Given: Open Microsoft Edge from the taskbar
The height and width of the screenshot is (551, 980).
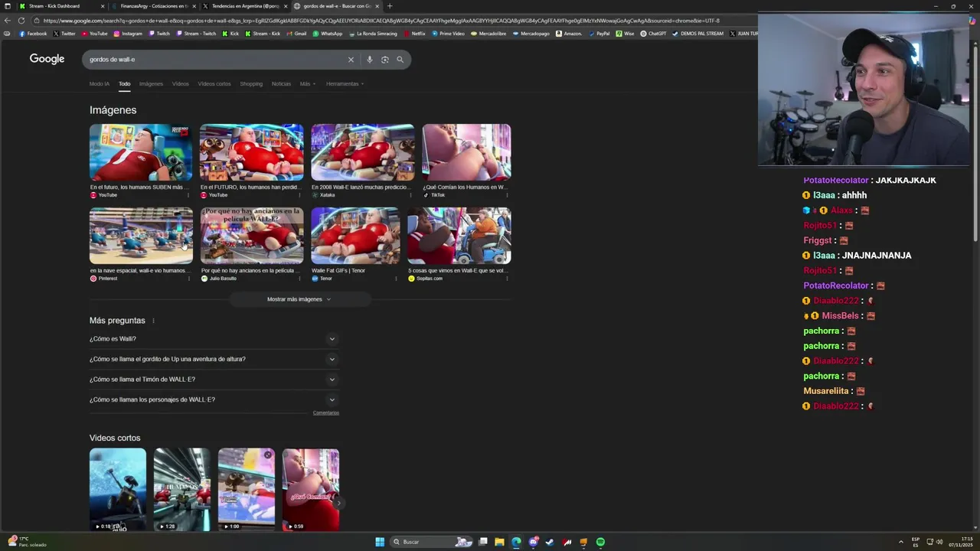Looking at the screenshot, I should point(516,542).
